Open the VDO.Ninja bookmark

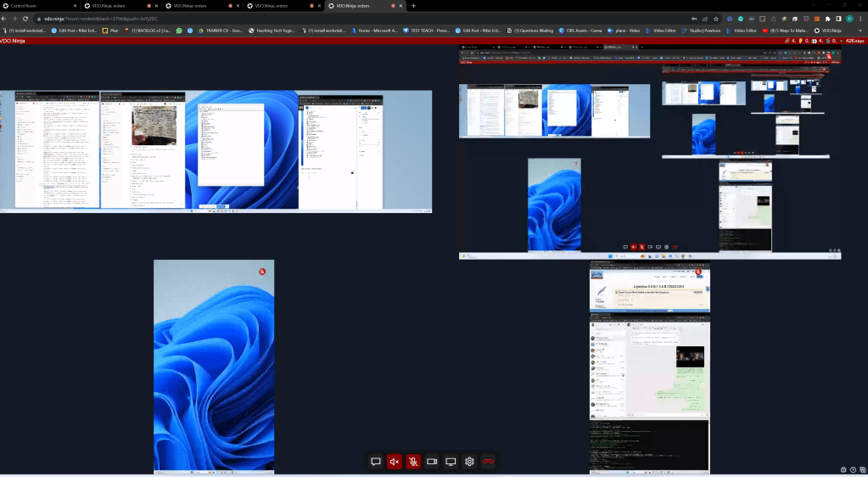point(828,31)
